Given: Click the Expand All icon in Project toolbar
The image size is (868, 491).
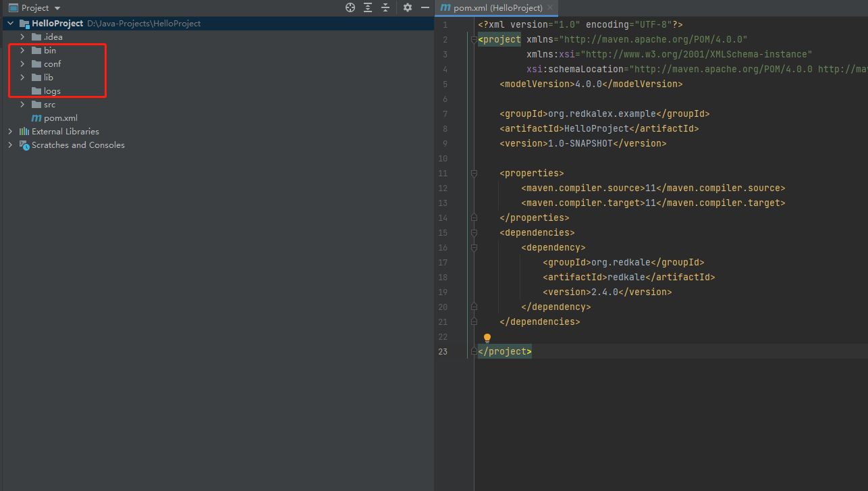Looking at the screenshot, I should [x=368, y=7].
